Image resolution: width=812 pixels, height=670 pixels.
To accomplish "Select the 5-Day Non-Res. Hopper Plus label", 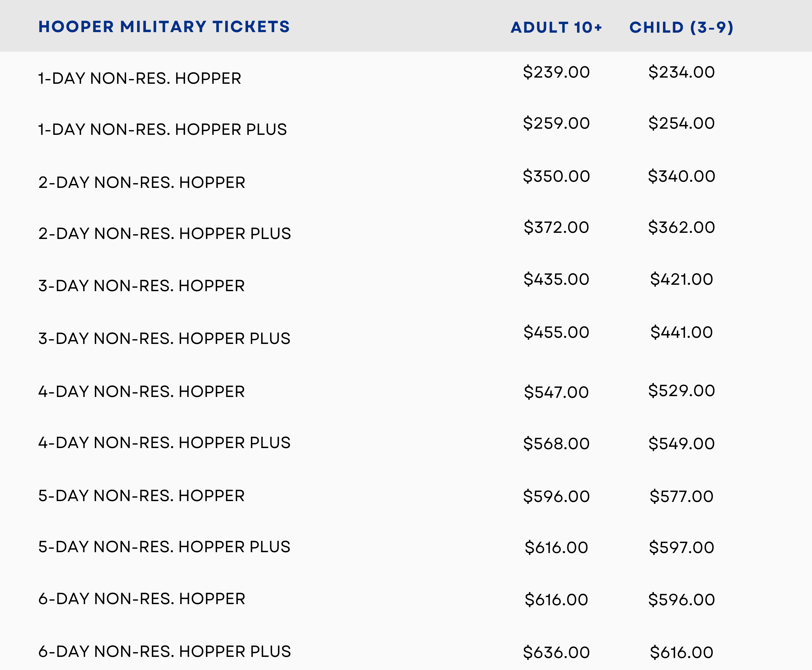I will click(164, 547).
